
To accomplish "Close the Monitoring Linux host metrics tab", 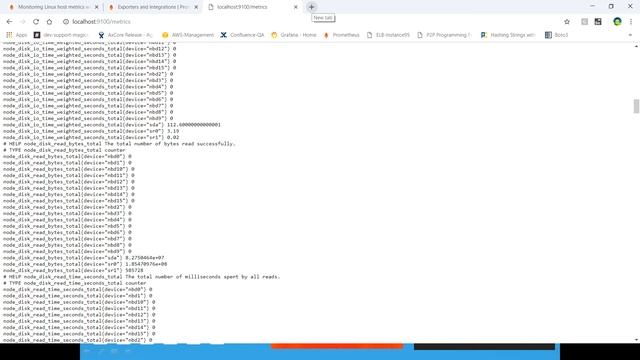I will [x=96, y=7].
